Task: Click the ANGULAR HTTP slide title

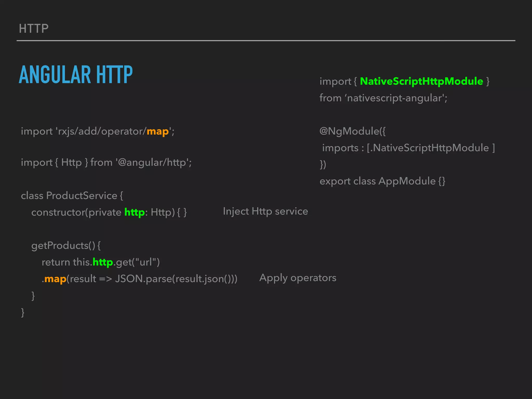Action: pyautogui.click(x=76, y=75)
